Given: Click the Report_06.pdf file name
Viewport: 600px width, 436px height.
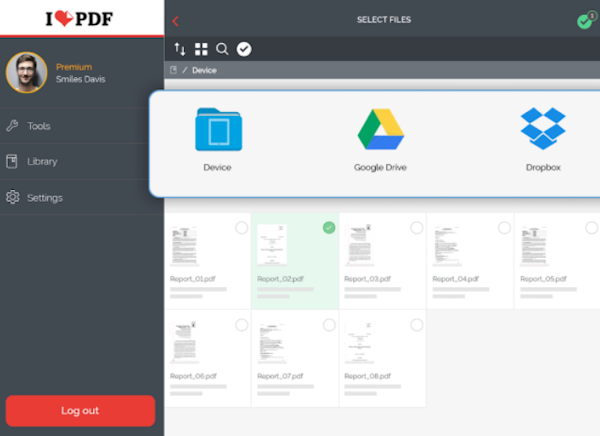Looking at the screenshot, I should (x=193, y=376).
